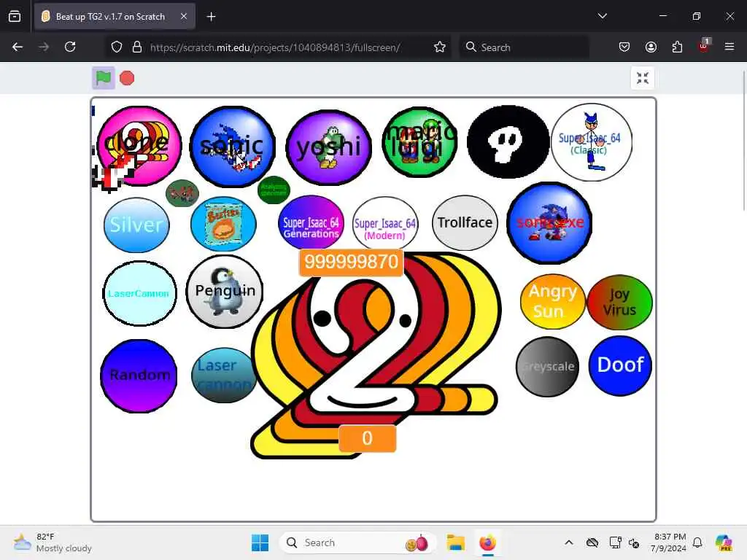Open the clock showing 8:37 PM
The image size is (747, 560).
coord(670,542)
